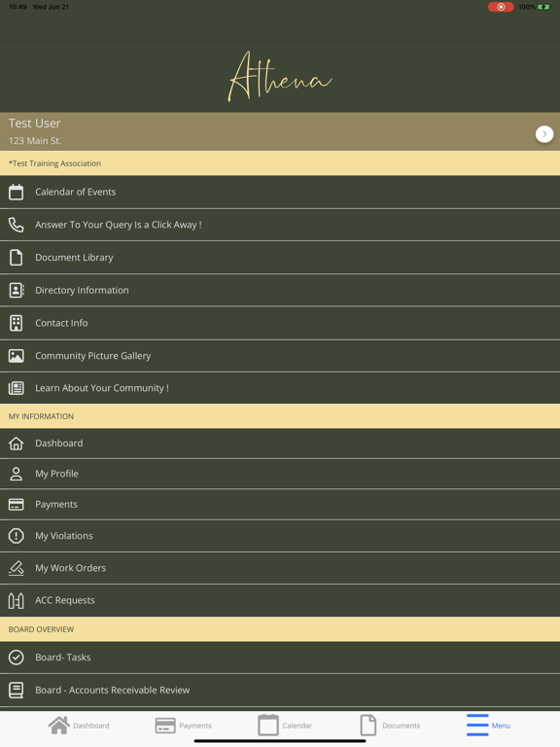Click the credit card icon next to Payments row
This screenshot has height=747, width=560.
(x=17, y=505)
